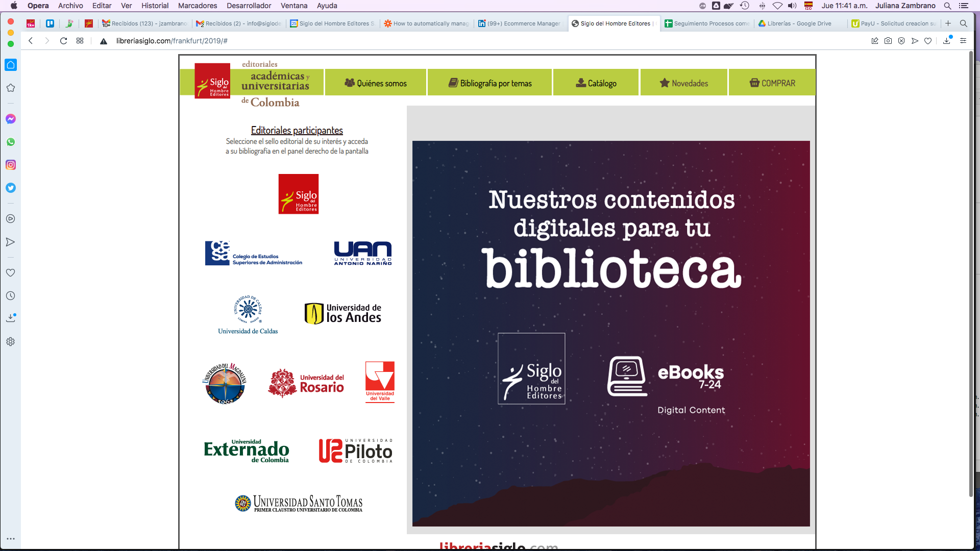Open Archivo menu

tap(70, 6)
